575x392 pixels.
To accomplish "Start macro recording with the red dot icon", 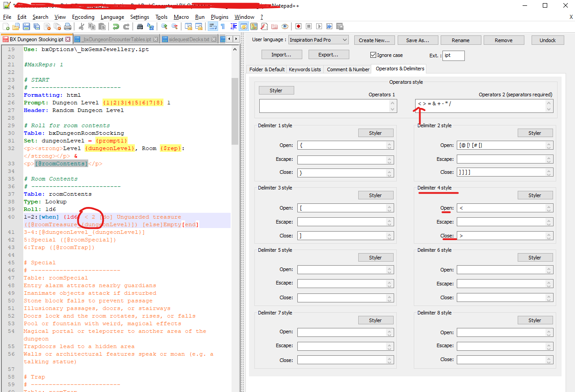I will (298, 26).
